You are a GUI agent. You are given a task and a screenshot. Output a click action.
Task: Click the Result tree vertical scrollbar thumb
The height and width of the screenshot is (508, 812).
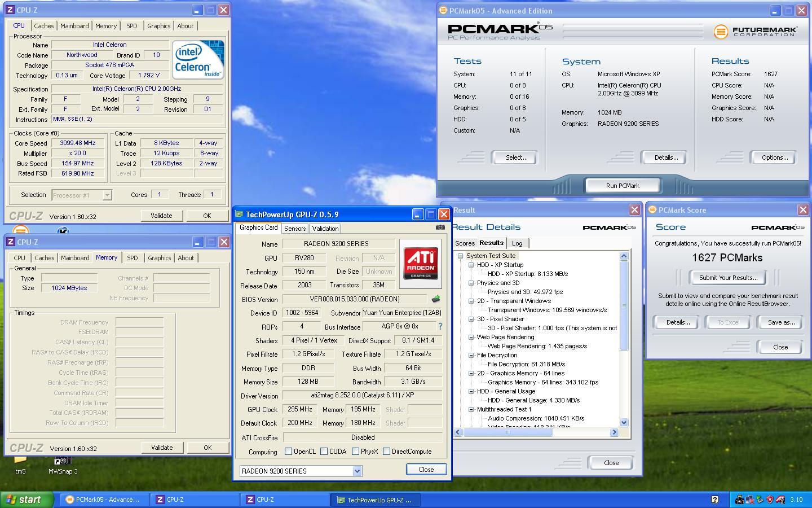click(x=624, y=306)
